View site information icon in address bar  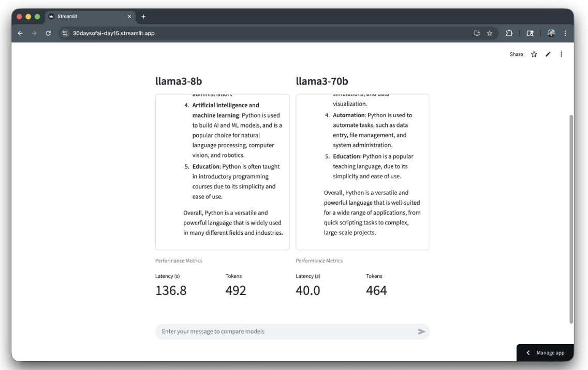click(65, 33)
